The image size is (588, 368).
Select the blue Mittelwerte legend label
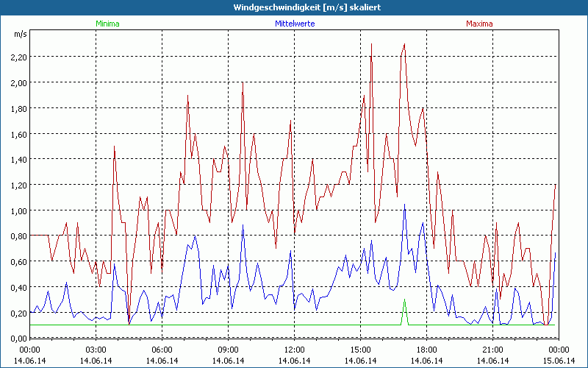tap(294, 24)
